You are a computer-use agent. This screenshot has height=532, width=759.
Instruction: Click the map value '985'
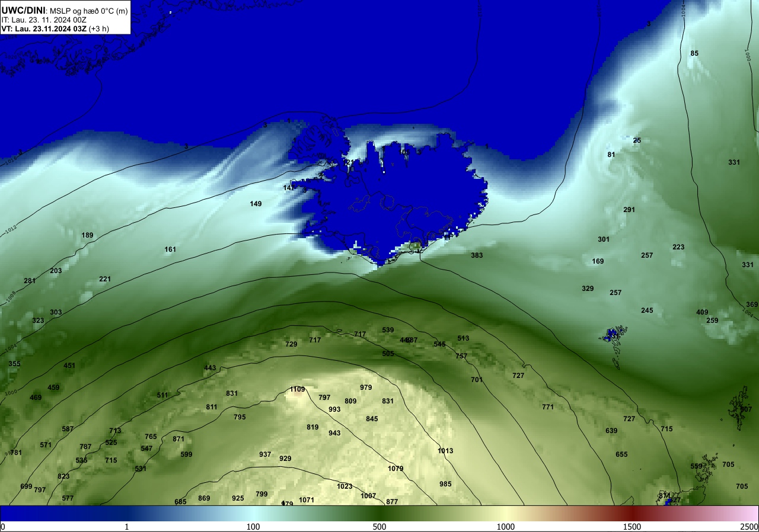tap(445, 484)
